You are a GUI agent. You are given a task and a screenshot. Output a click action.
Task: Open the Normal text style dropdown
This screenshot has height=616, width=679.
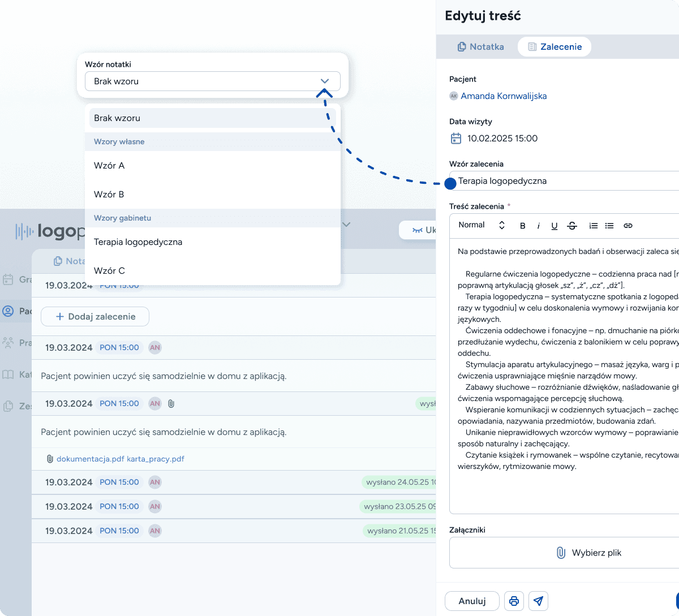click(481, 225)
